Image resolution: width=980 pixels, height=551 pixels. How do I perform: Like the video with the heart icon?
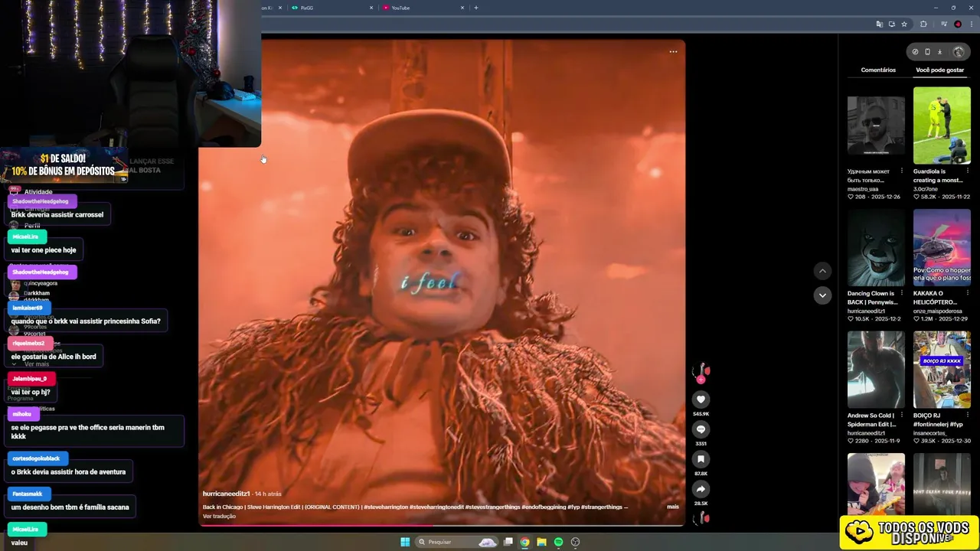[x=701, y=399]
